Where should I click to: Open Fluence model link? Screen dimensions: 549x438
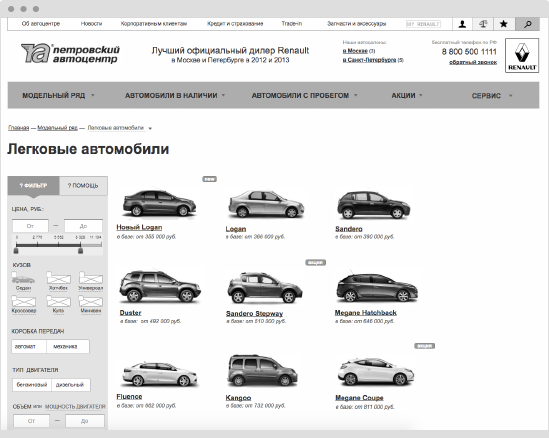(129, 396)
